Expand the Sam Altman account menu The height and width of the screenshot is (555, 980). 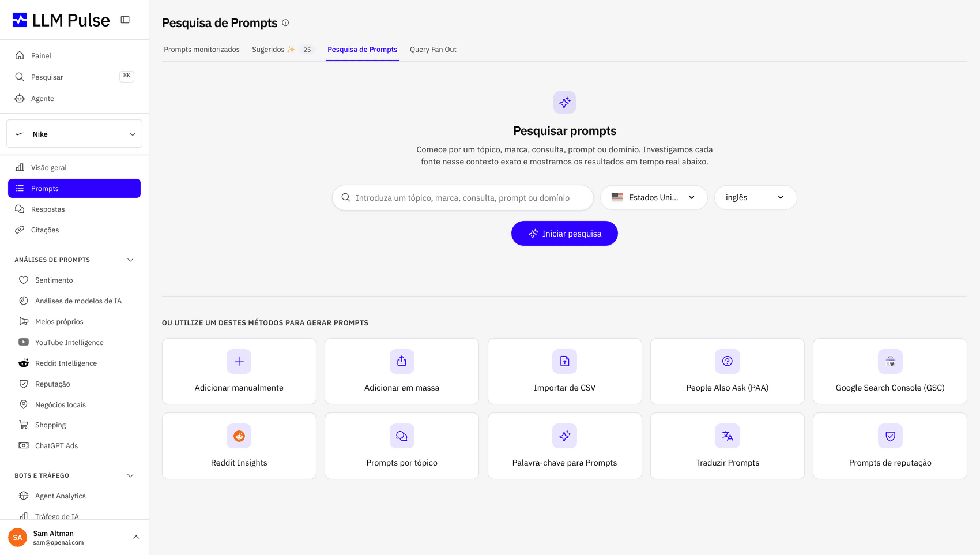tap(136, 537)
